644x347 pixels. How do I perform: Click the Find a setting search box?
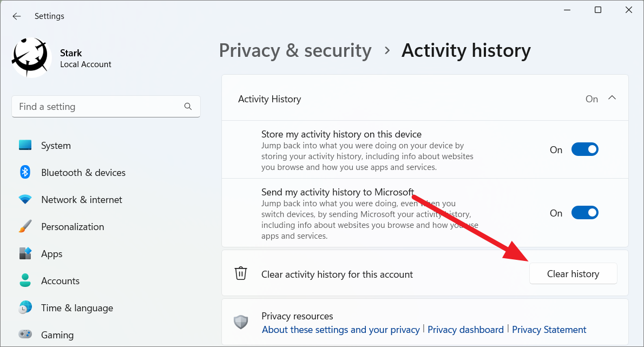(106, 107)
